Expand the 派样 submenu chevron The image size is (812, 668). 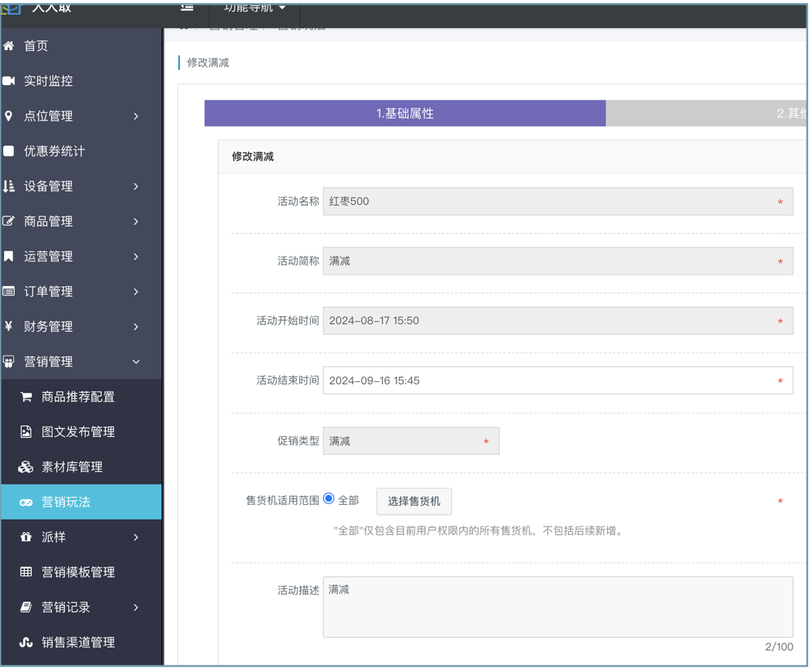coord(136,537)
